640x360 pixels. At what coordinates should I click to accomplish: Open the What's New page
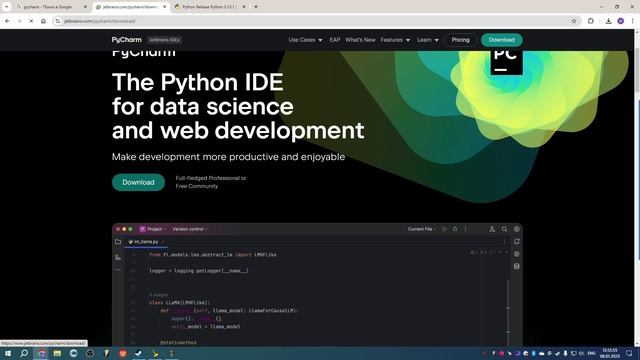[360, 40]
